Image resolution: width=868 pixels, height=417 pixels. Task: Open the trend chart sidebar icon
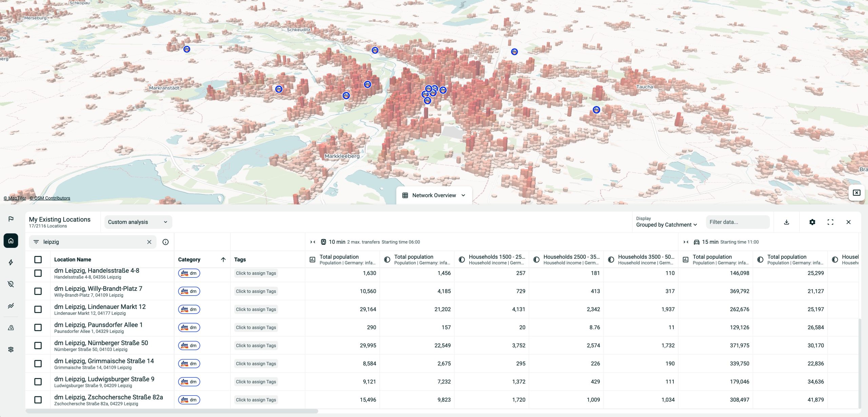point(11,306)
